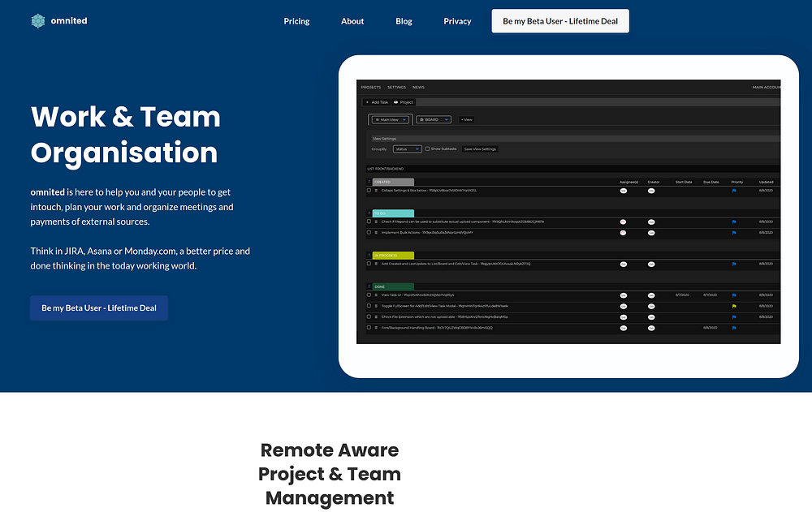Viewport: 812px width, 512px height.
Task: Click the yellow-green IN PROGRESS status label
Action: coord(393,256)
